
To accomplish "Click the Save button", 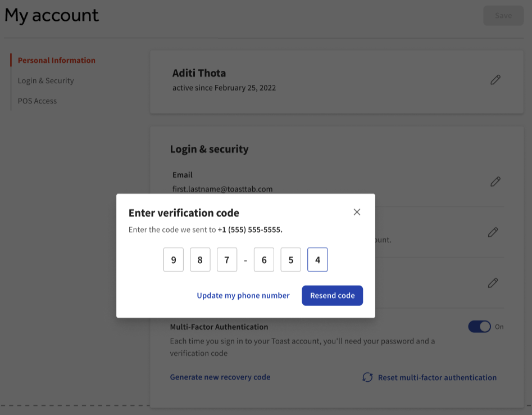I will 503,15.
